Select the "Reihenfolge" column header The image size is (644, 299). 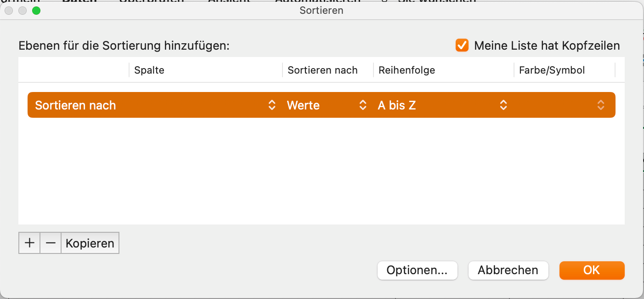coord(407,70)
